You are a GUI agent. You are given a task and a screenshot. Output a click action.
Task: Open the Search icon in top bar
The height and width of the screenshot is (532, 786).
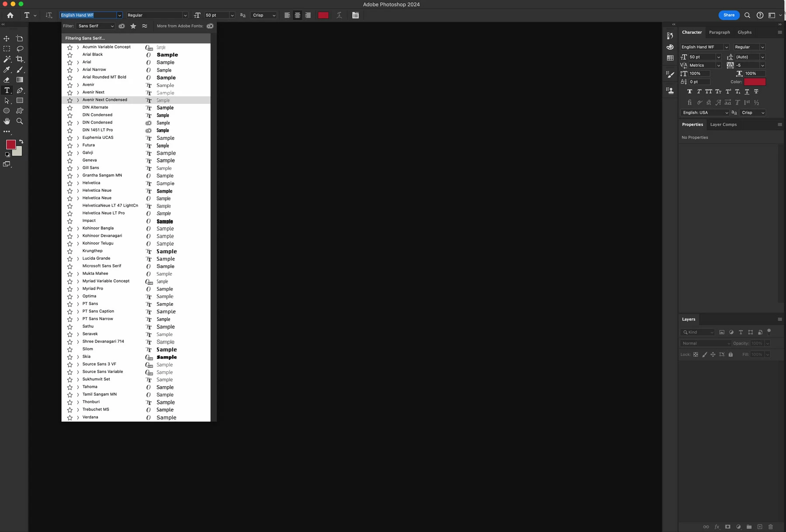pyautogui.click(x=747, y=15)
